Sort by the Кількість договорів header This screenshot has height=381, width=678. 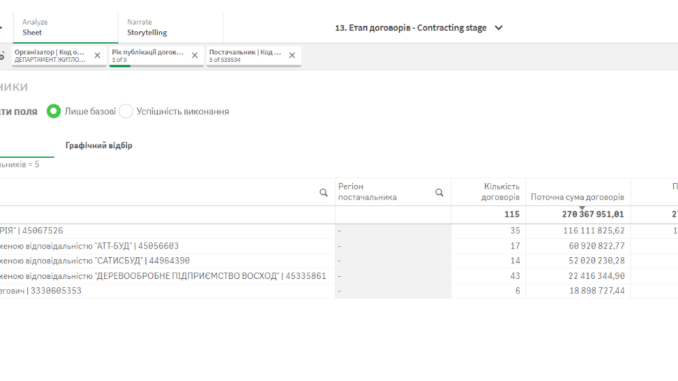pos(500,192)
